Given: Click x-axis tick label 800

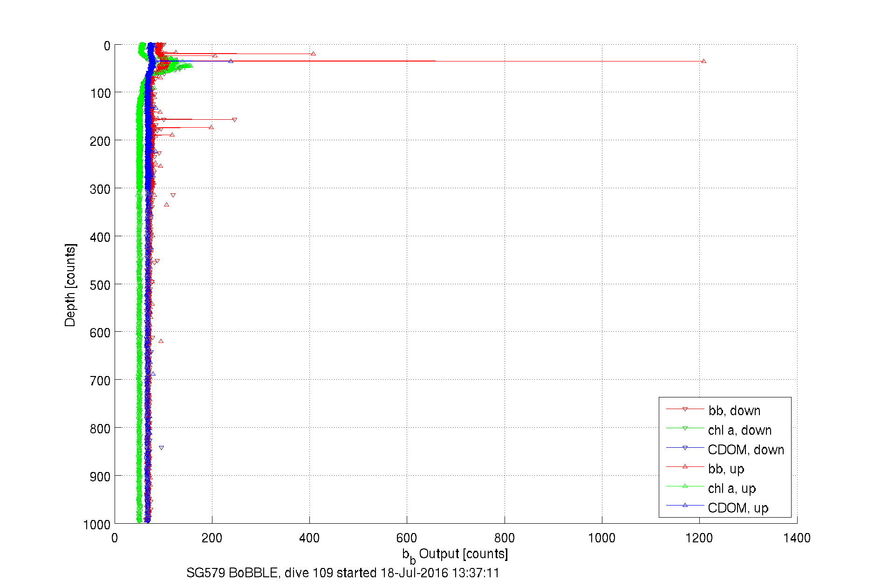Looking at the screenshot, I should (505, 538).
